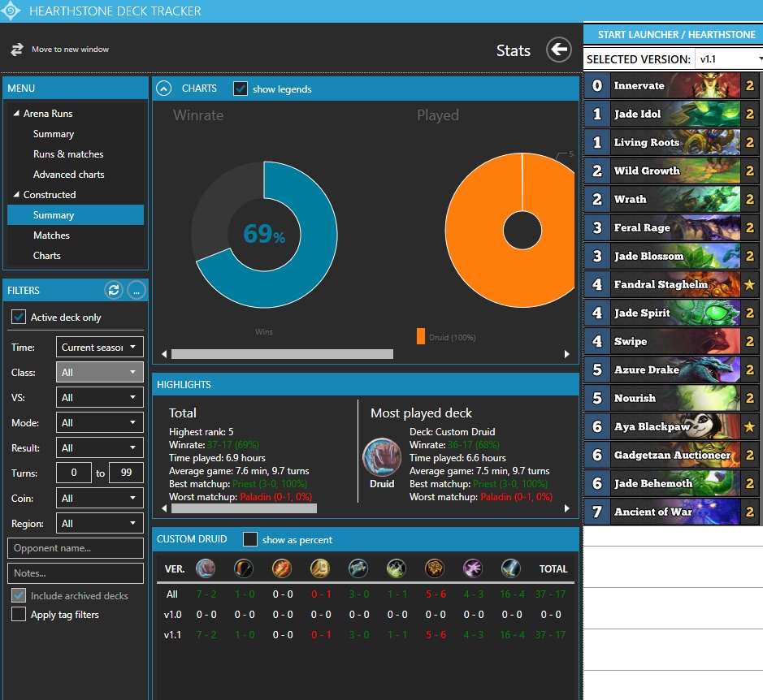The width and height of the screenshot is (763, 700).
Task: Open Advanced charts menu item
Action: [x=68, y=174]
